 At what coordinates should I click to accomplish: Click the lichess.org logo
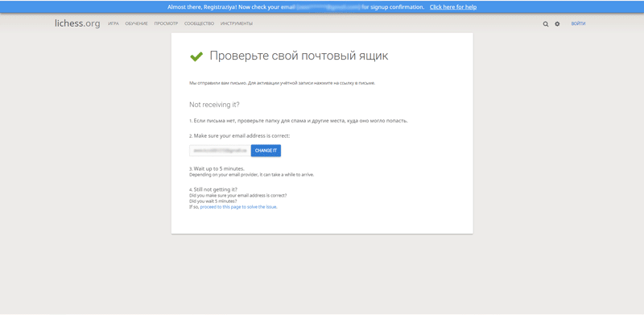pyautogui.click(x=77, y=23)
